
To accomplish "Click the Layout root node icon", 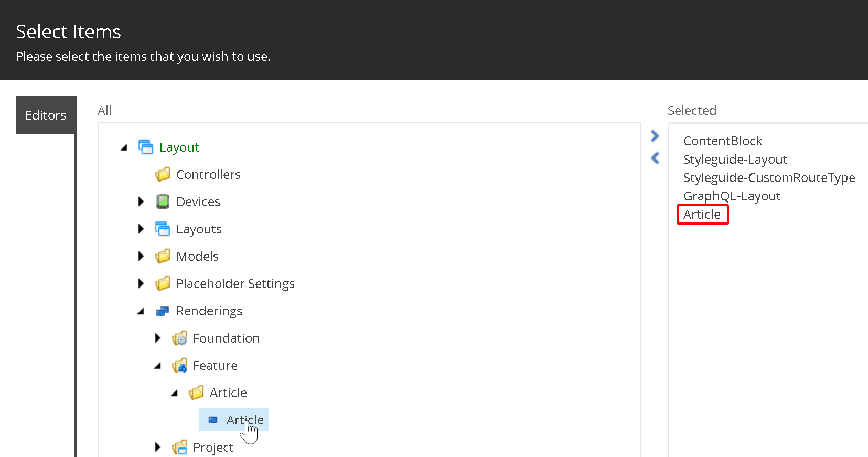I will [x=145, y=147].
